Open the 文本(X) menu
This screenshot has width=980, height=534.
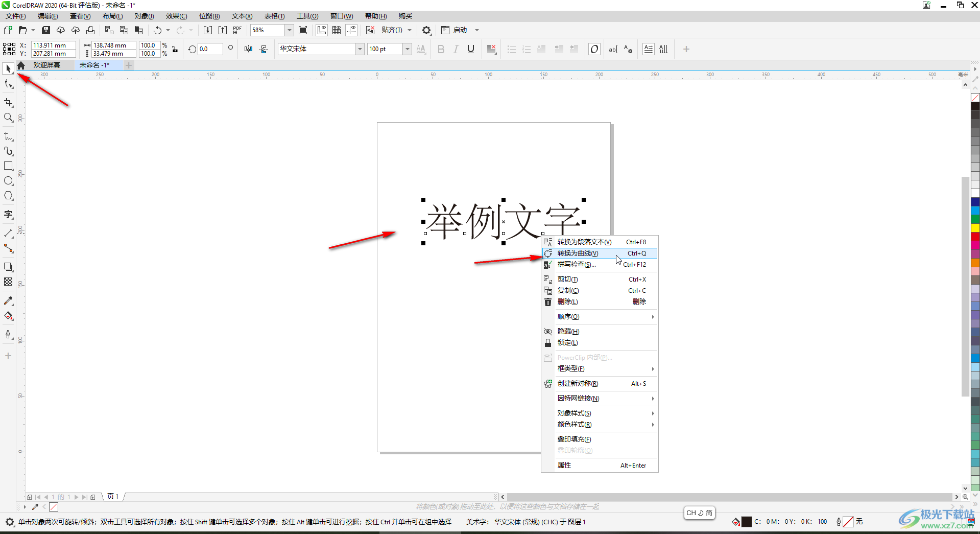[x=242, y=16]
